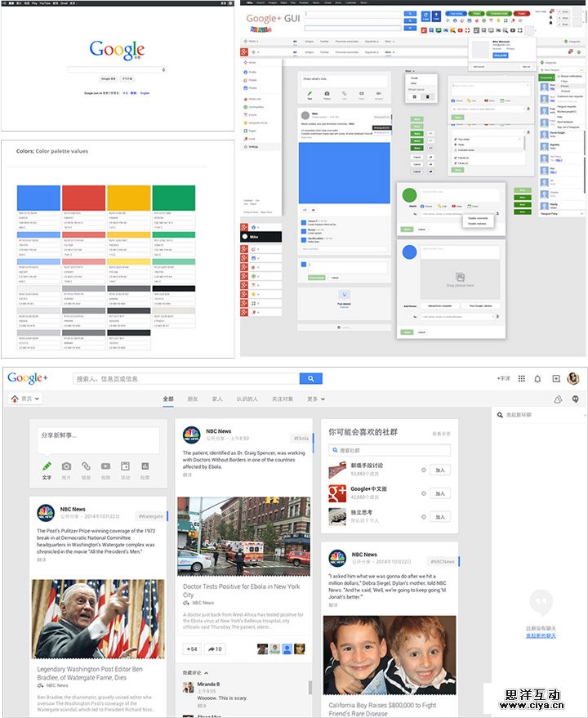
Task: Open the 查看全部 link for communities
Action: point(442,433)
